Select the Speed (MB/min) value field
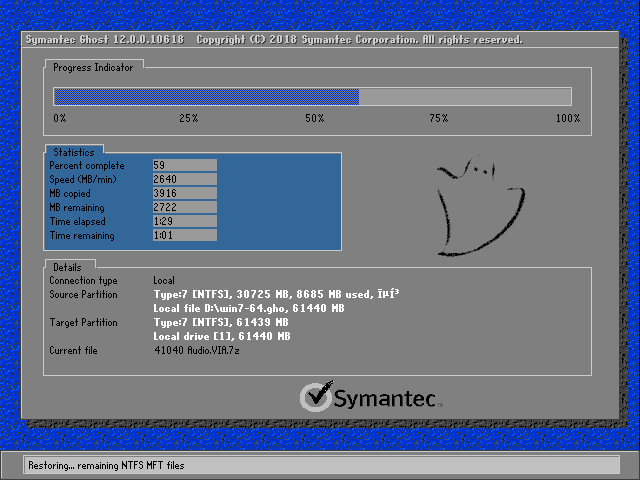The width and height of the screenshot is (640, 480). tap(184, 179)
